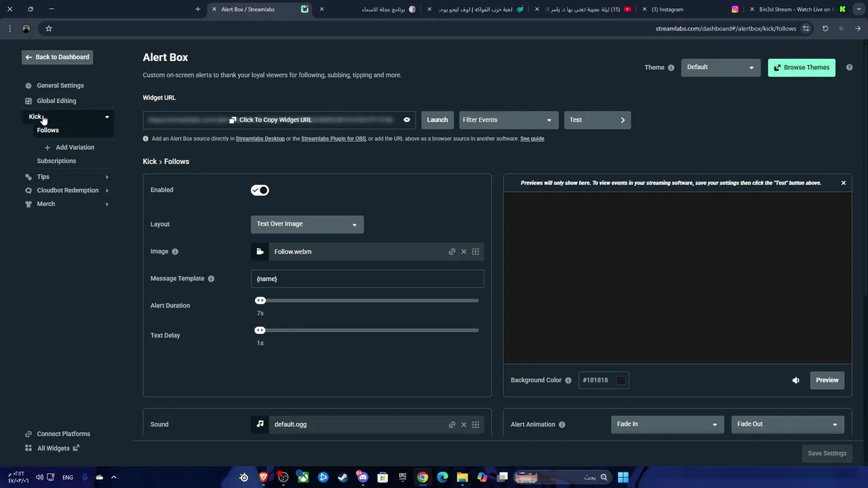Open the Streamlabs Desktop link
868x488 pixels.
click(x=260, y=139)
